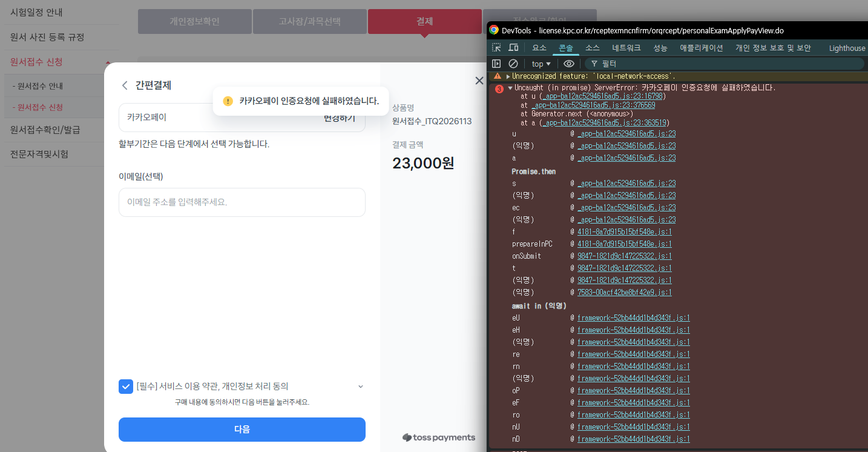Viewport: 868px width, 452px height.
Task: Open the framework link in the ro row
Action: [634, 414]
